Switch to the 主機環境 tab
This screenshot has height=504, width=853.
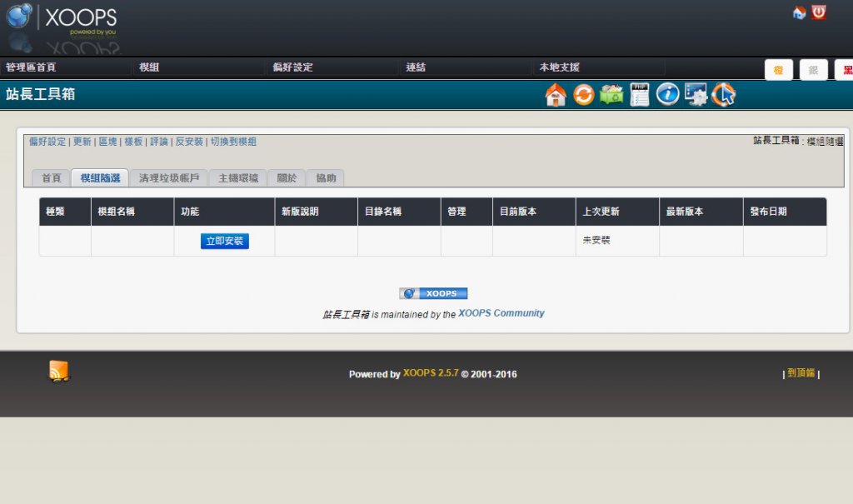238,178
